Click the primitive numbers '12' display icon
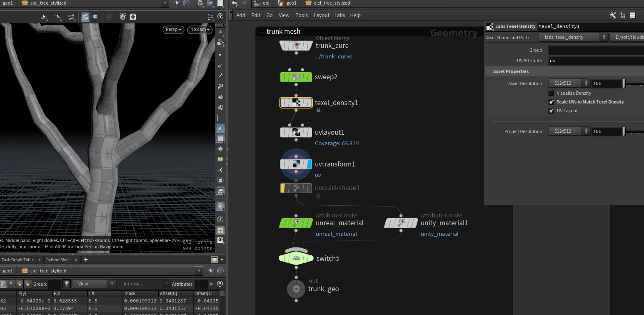This screenshot has width=644, height=315. pos(220,107)
